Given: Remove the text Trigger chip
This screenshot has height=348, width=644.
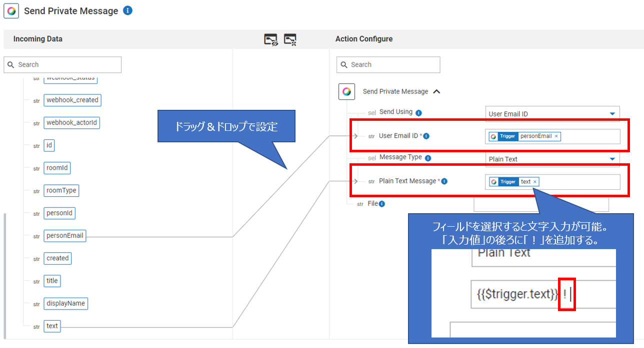Looking at the screenshot, I should pos(534,181).
